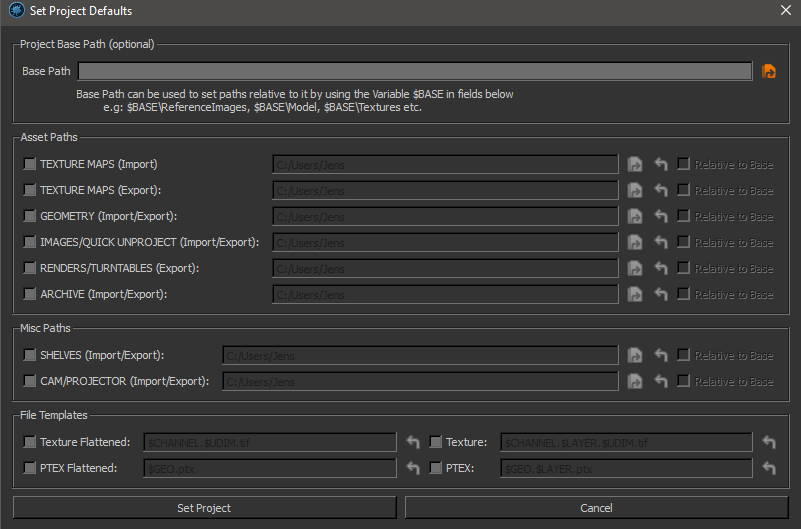Screen dimensions: 801x529
Task: Toggle the SHELVES (Import/Export) checkbox
Action: pyautogui.click(x=30, y=355)
